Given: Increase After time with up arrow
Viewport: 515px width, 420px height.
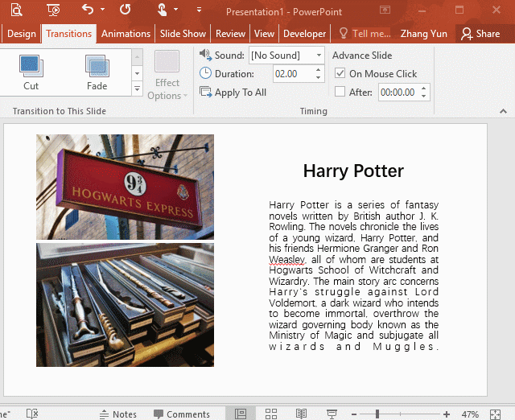Looking at the screenshot, I should click(x=424, y=89).
